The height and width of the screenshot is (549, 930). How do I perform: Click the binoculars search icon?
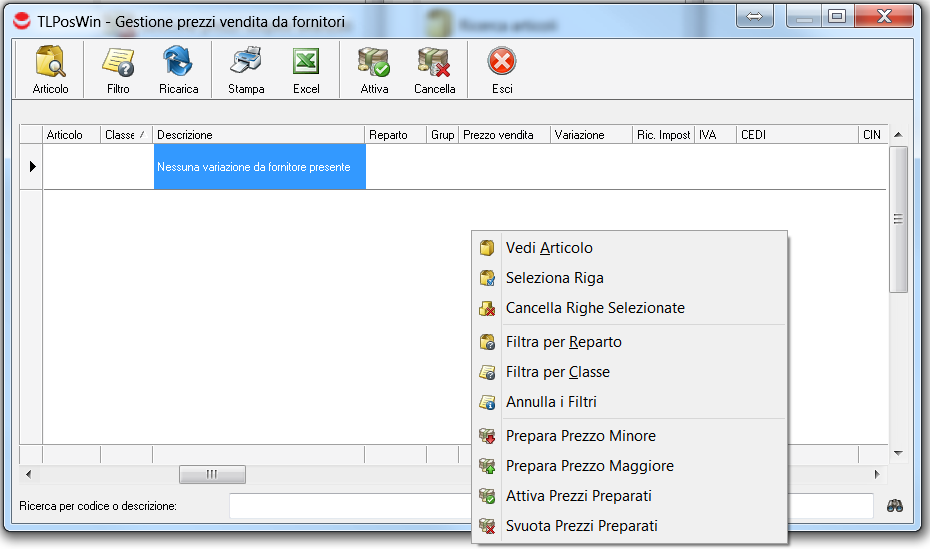point(895,506)
